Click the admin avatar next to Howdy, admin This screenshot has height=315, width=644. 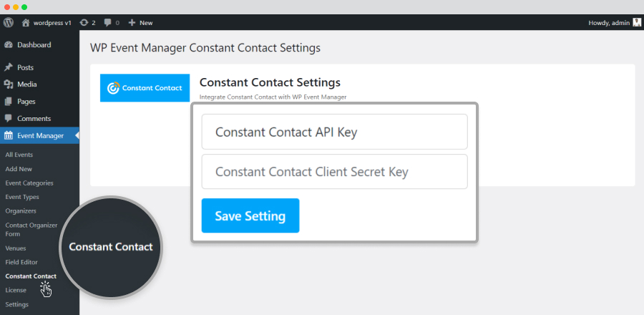637,23
